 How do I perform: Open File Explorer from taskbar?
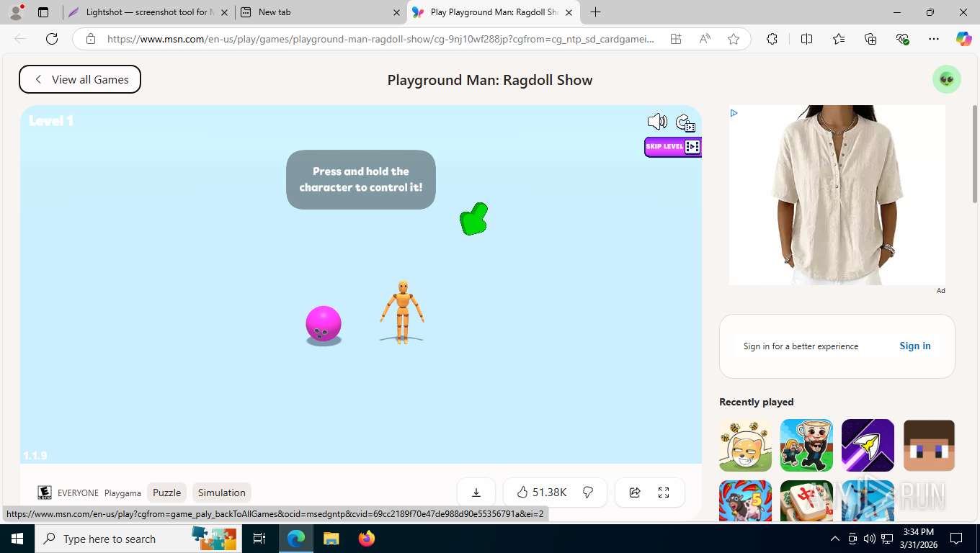(331, 539)
